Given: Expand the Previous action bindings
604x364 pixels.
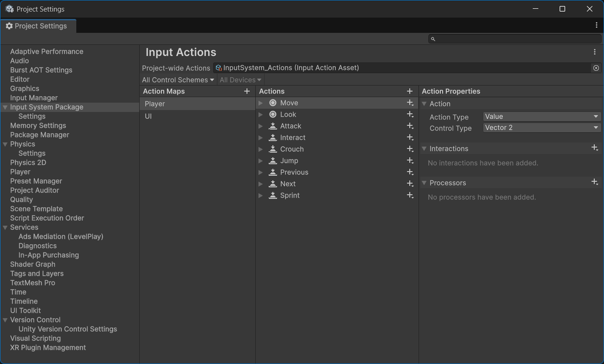Looking at the screenshot, I should 261,173.
